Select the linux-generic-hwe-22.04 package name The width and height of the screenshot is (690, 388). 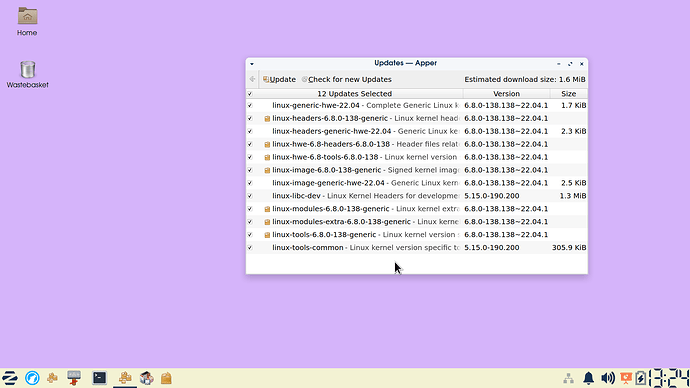coord(316,106)
